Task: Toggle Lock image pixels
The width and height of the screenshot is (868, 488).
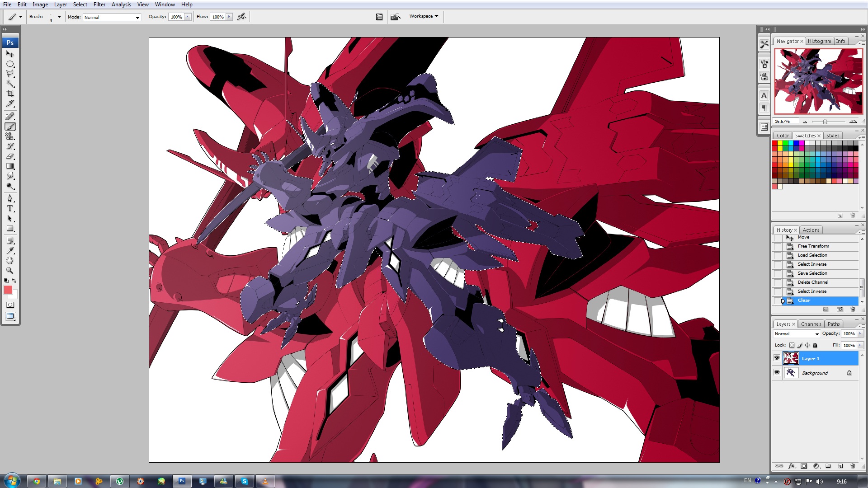Action: tap(800, 345)
